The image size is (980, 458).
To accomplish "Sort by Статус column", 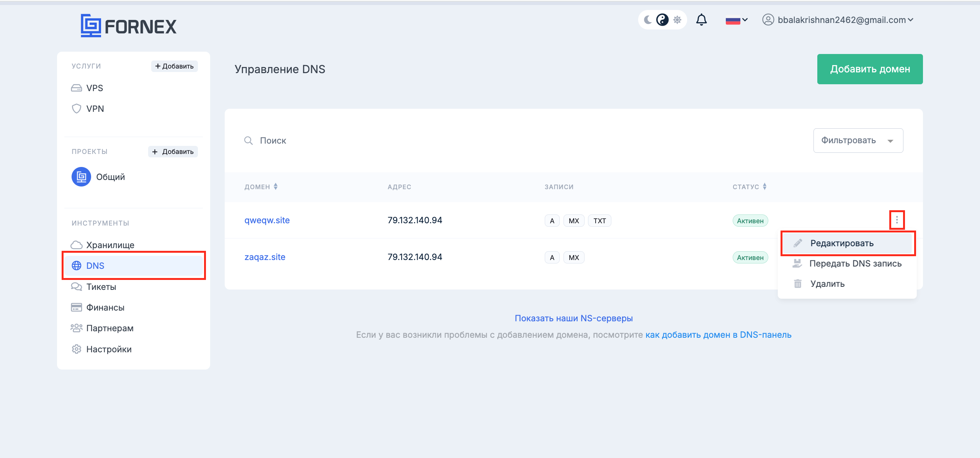I will click(x=750, y=187).
